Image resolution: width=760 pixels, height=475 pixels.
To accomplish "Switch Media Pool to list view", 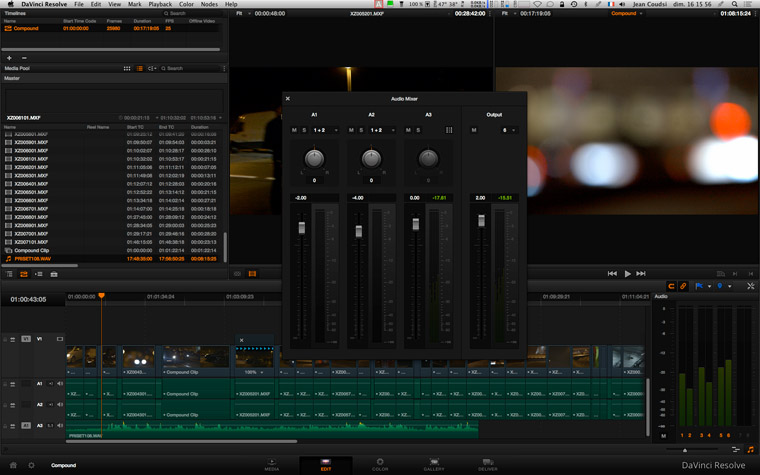I will (140, 69).
